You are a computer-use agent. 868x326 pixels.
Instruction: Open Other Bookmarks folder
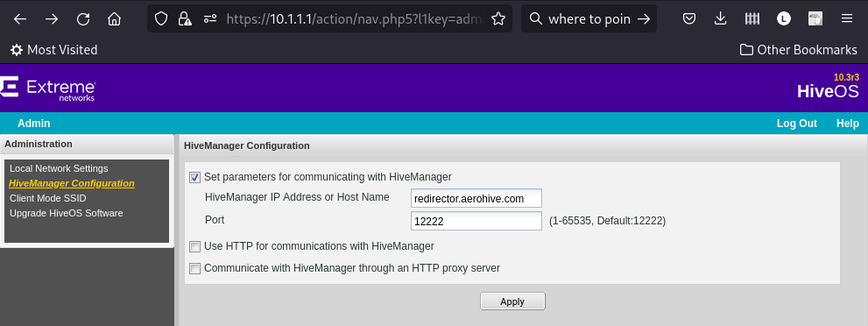(798, 50)
